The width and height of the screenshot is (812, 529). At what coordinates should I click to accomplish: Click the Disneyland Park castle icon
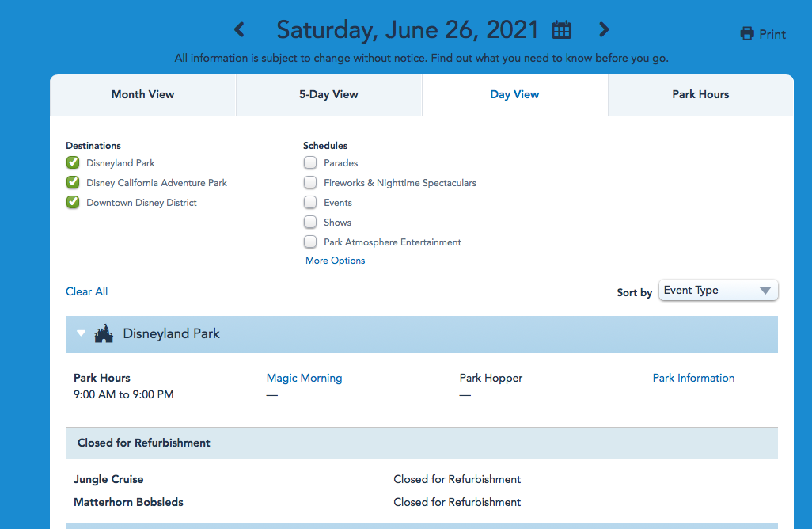coord(104,334)
